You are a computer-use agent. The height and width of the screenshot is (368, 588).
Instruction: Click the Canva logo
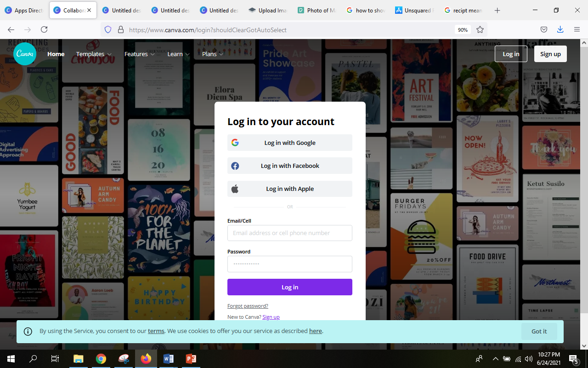tap(25, 54)
